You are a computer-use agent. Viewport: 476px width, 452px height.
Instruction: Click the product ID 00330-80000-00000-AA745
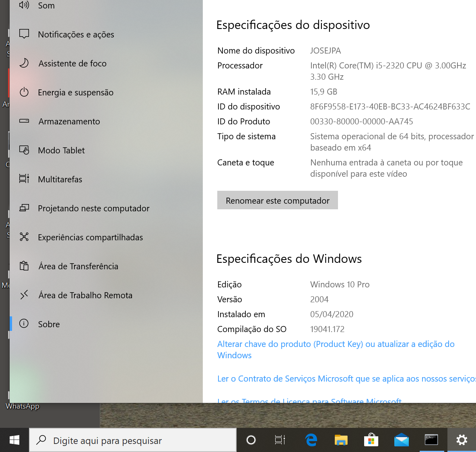(x=362, y=121)
